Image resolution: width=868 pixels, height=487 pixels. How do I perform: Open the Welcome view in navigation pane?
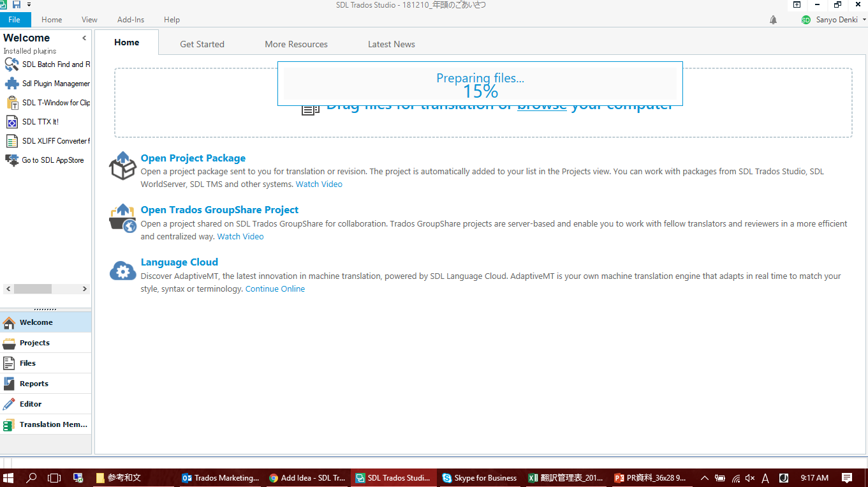46,322
